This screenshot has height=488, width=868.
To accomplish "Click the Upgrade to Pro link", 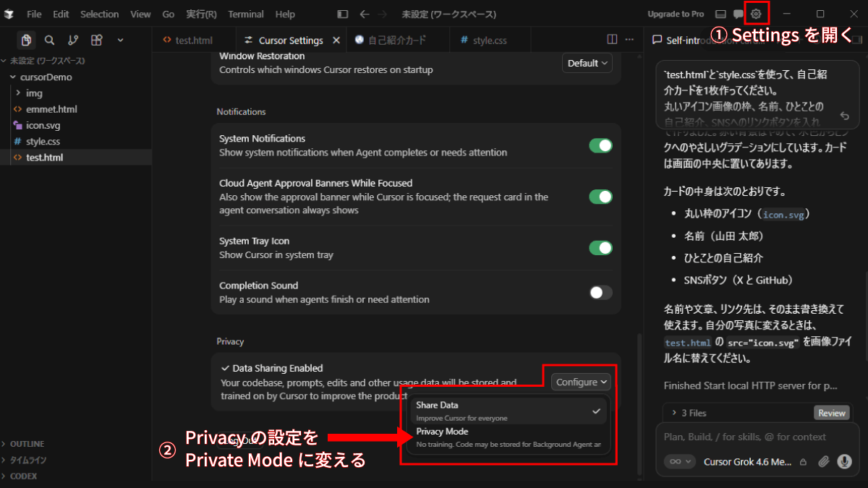I will click(x=676, y=14).
